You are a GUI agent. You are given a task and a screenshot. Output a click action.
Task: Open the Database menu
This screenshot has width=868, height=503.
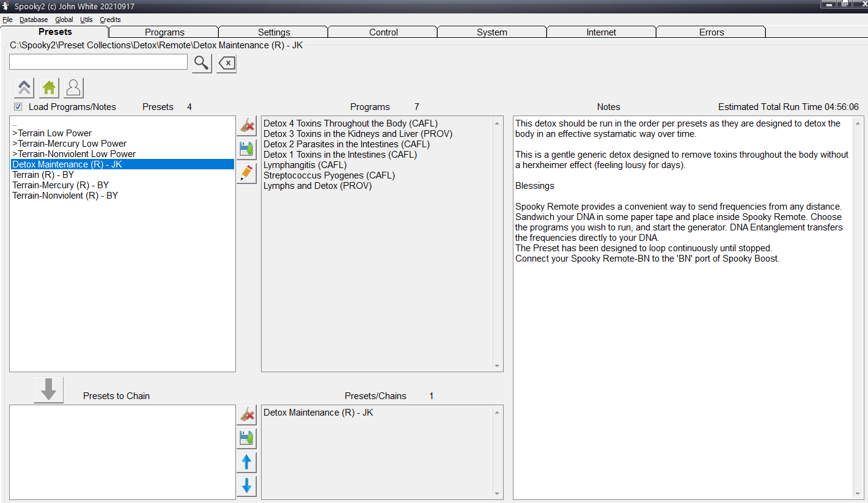pos(34,20)
